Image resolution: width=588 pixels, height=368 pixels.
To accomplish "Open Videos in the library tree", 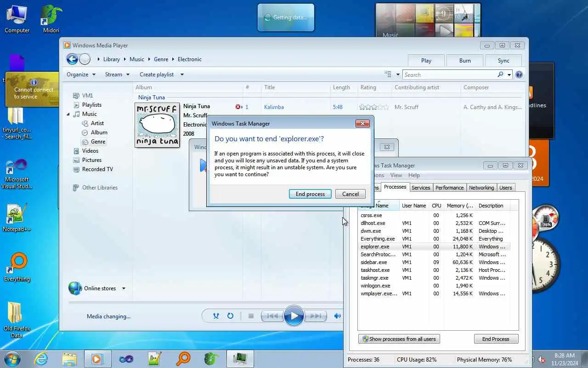I will [x=90, y=151].
